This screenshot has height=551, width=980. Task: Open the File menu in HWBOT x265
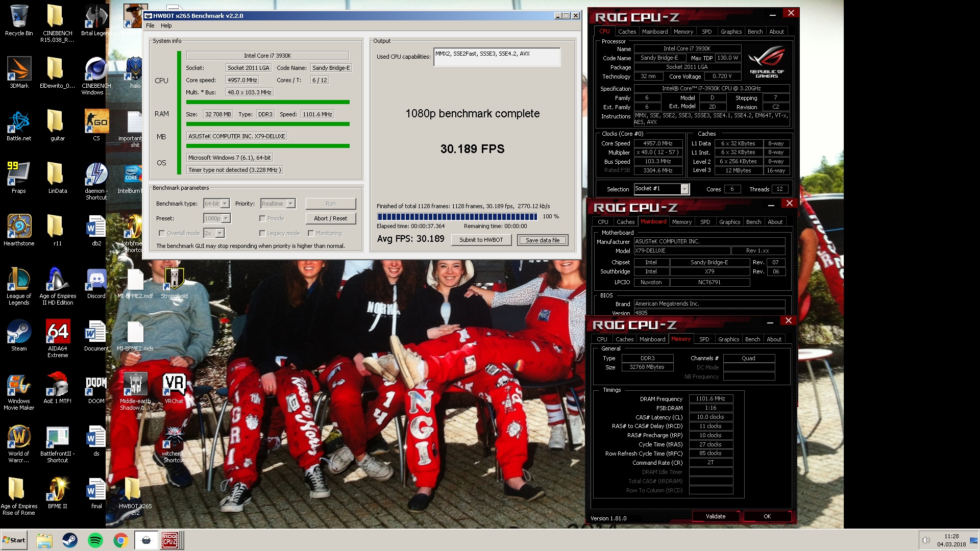pyautogui.click(x=150, y=26)
